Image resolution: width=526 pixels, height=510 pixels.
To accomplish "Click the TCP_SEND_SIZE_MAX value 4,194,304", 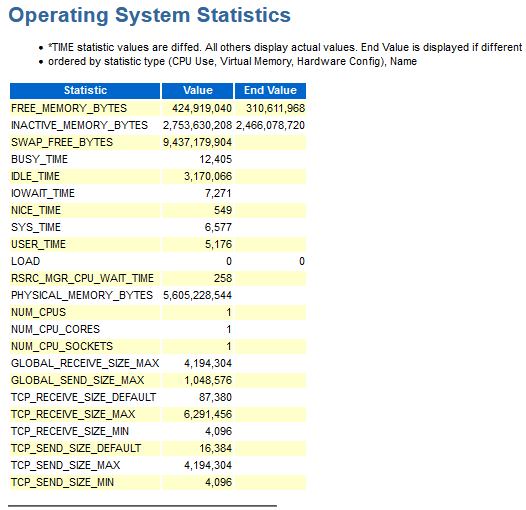I will [208, 465].
